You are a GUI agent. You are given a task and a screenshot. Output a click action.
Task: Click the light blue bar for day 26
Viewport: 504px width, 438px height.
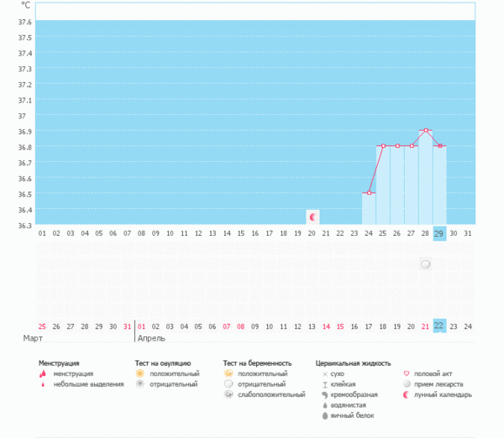coord(397,185)
